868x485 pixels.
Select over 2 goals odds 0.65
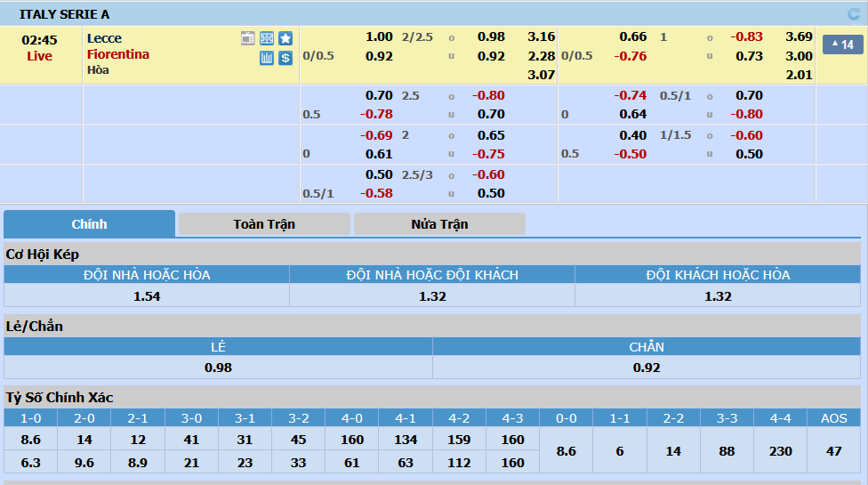coord(491,135)
